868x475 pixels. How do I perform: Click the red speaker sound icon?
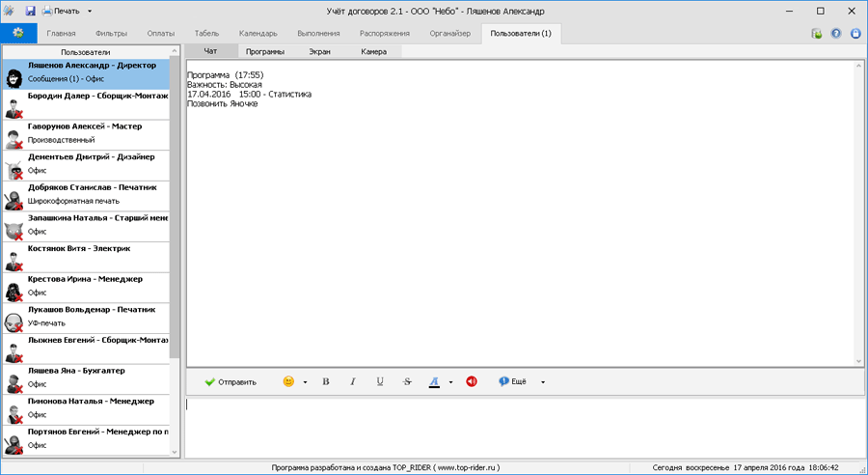(x=471, y=381)
